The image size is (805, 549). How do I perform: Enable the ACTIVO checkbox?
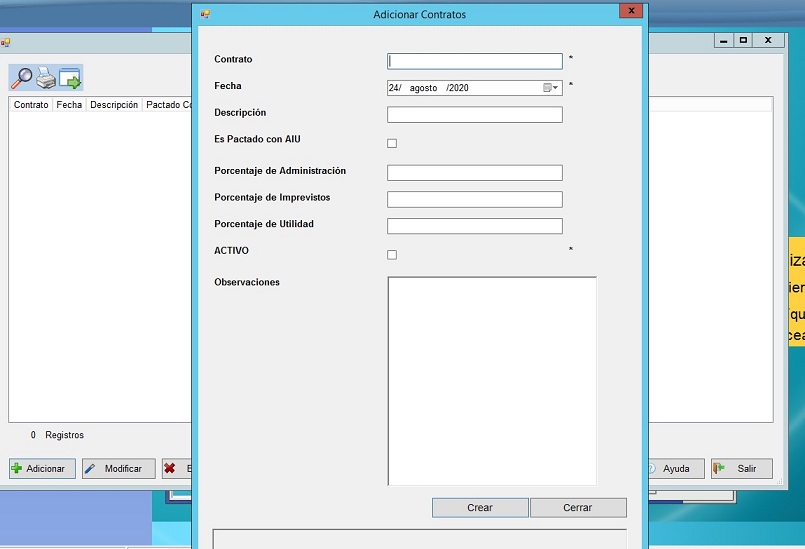pos(392,255)
